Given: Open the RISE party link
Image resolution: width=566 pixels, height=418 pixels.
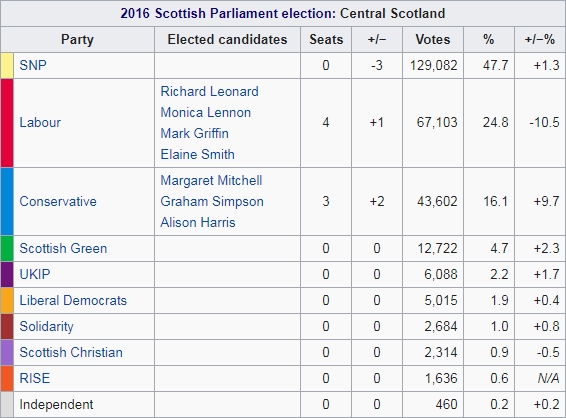Looking at the screenshot, I should click(35, 378).
